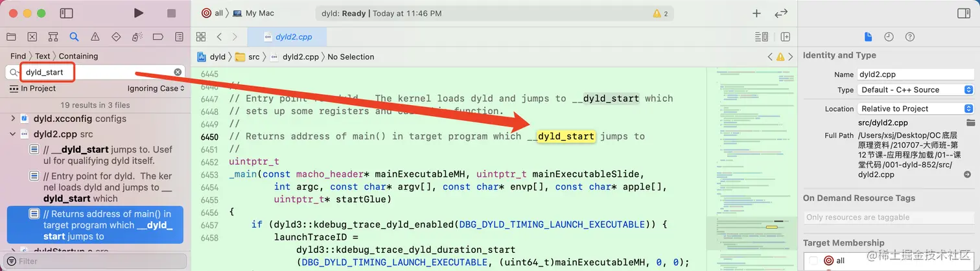Click the navigator Filter field
The width and height of the screenshot is (980, 271).
pyautogui.click(x=95, y=261)
